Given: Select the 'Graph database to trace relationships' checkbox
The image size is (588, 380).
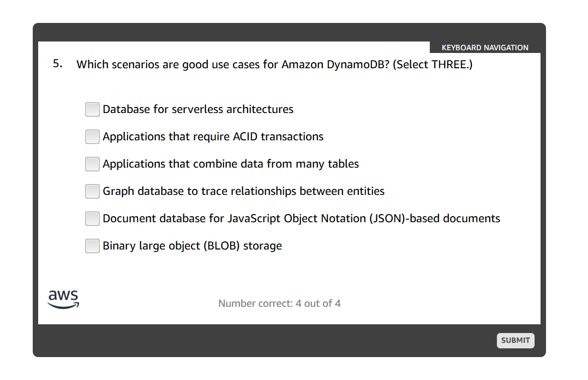Looking at the screenshot, I should 92,191.
